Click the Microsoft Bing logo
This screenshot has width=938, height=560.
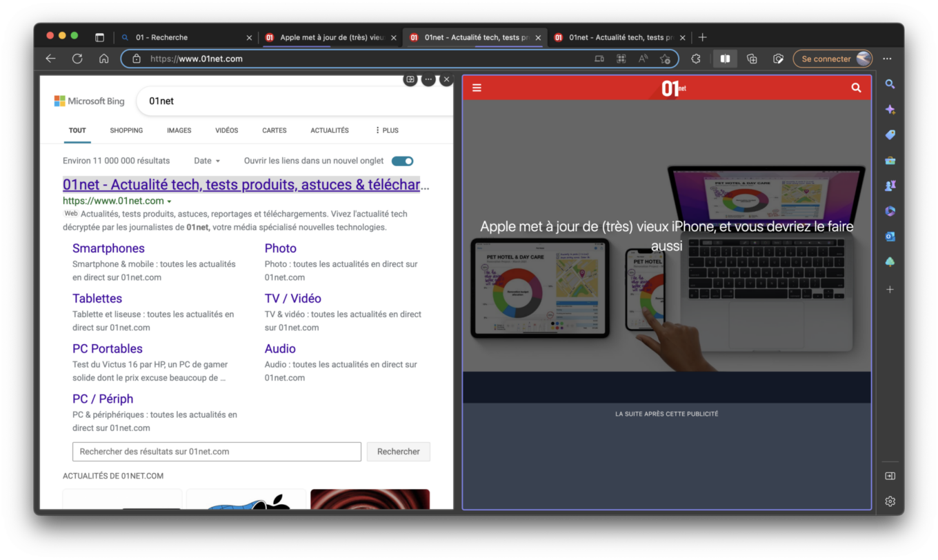pos(90,101)
